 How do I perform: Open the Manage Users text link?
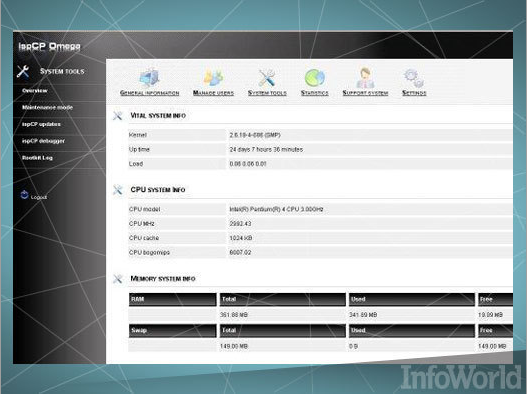tap(213, 93)
